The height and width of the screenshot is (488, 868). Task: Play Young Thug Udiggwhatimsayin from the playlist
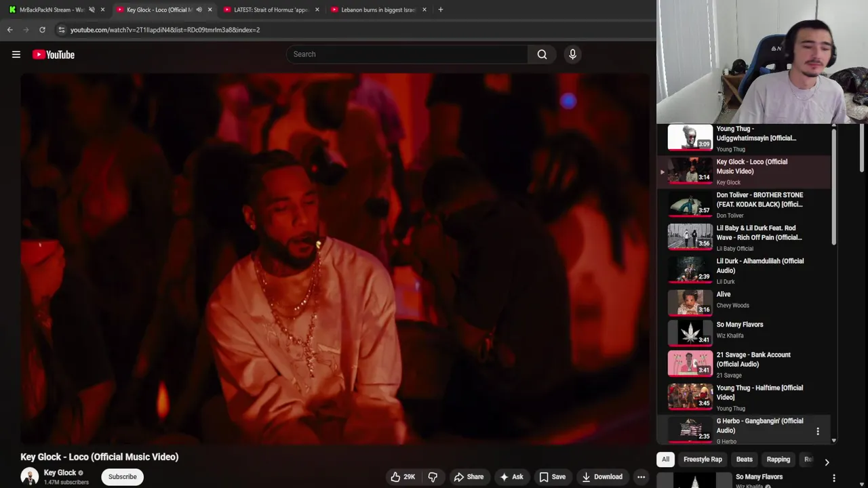pyautogui.click(x=743, y=138)
